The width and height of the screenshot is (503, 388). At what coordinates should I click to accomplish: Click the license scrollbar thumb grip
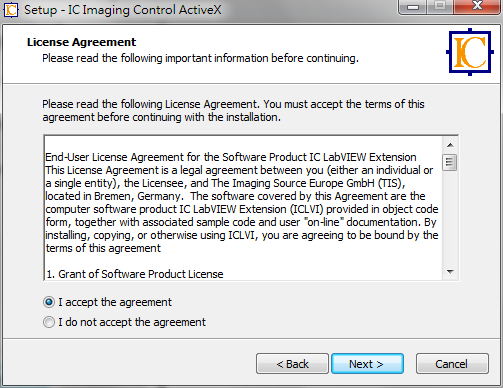click(x=450, y=162)
